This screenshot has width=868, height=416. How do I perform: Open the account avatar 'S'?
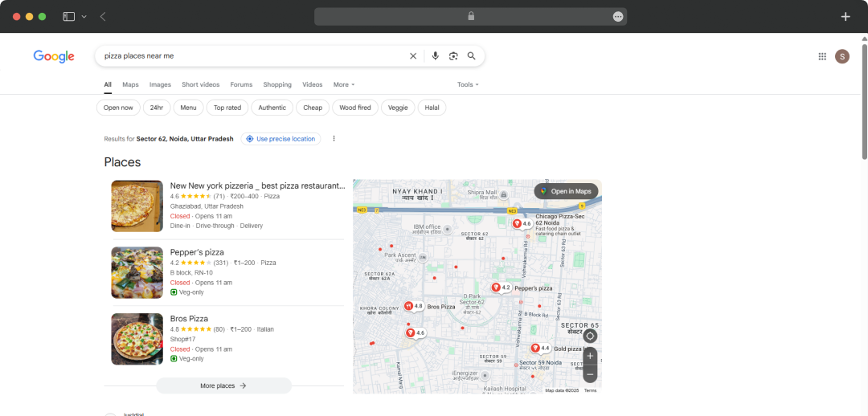842,56
